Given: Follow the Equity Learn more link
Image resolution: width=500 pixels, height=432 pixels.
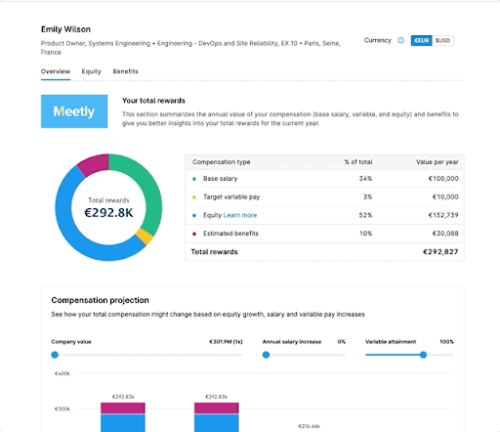Looking at the screenshot, I should [240, 215].
